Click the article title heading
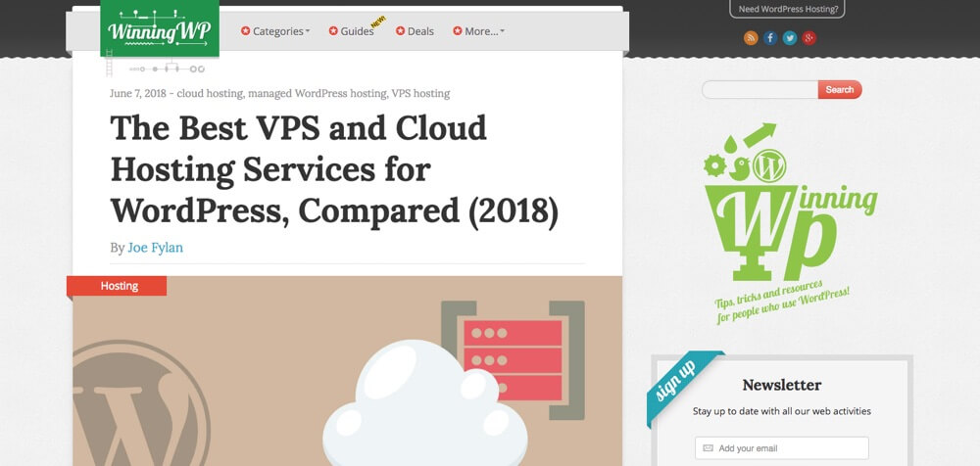Screen dimensions: 980x466 (334, 169)
